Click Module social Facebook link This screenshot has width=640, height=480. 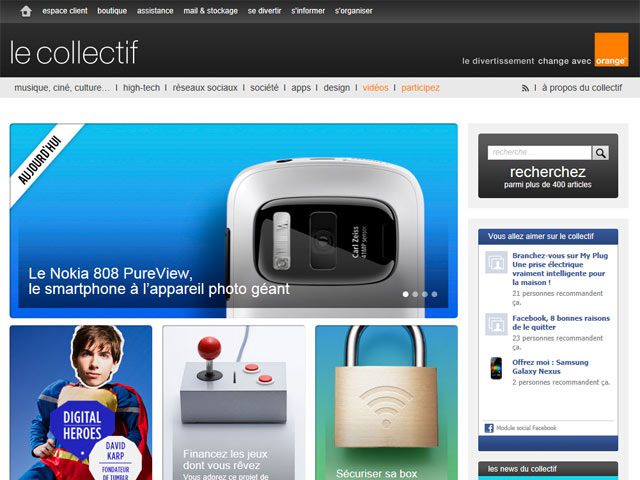point(526,428)
